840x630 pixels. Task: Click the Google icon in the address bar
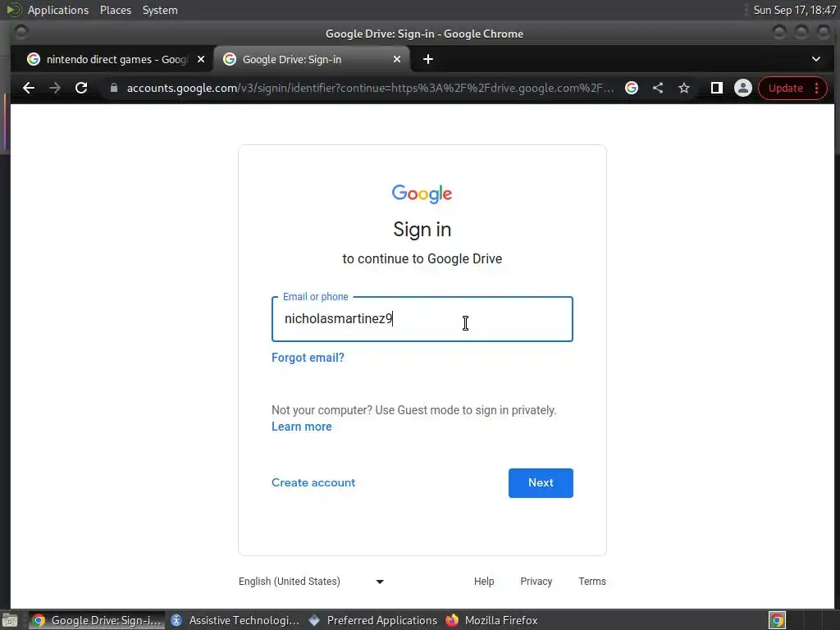(632, 88)
